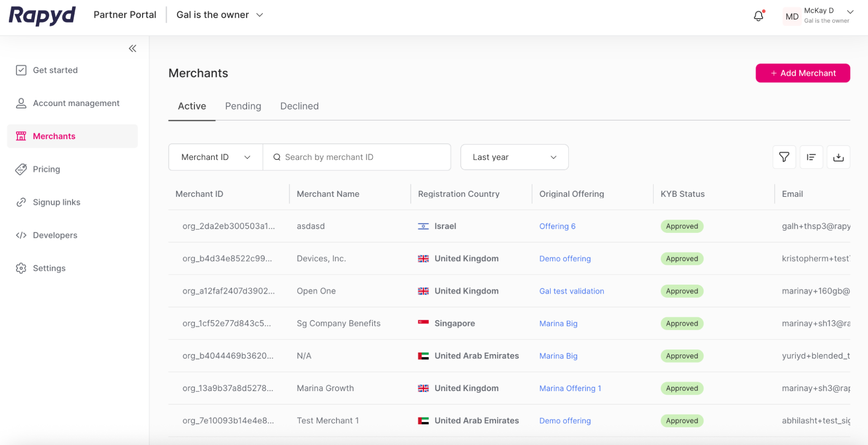Open the Demo offering link for Devices, Inc.
The image size is (868, 445).
(x=564, y=259)
